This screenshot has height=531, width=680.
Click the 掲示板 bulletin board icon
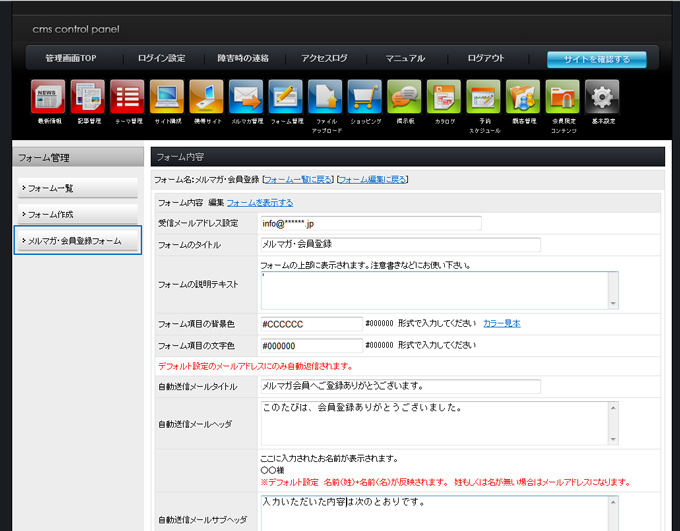click(x=404, y=97)
